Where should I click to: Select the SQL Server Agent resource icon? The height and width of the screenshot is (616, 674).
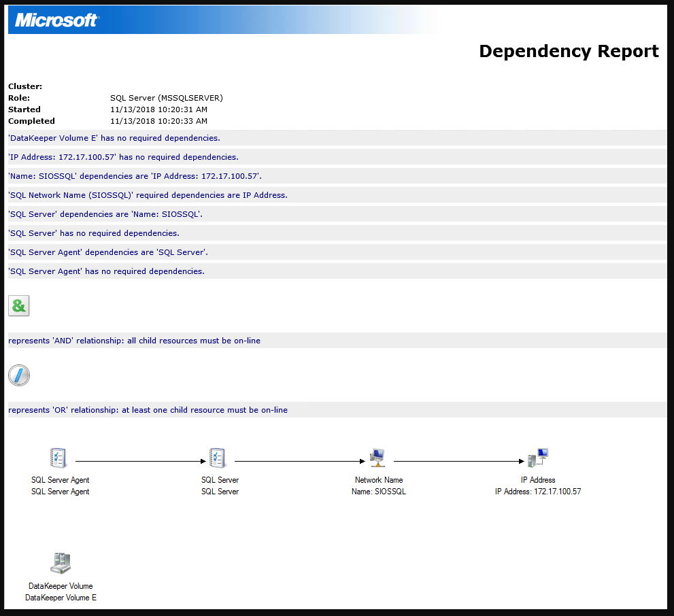[58, 458]
